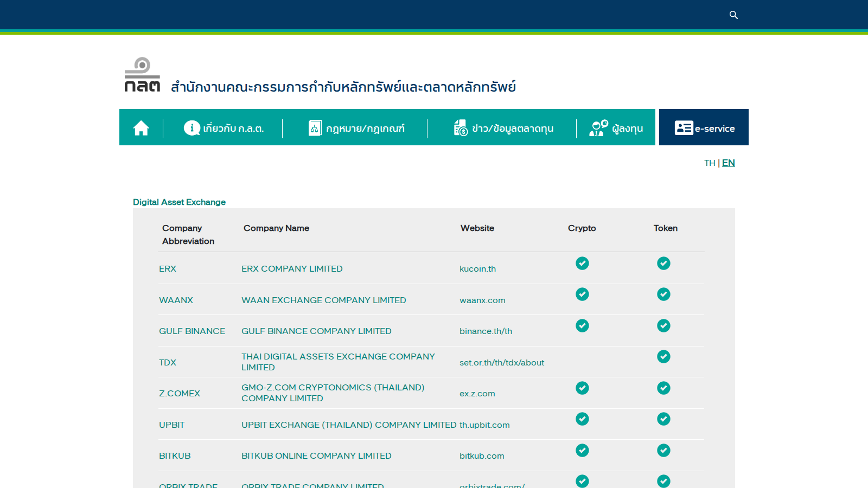Select the UPBIT abbreviation cell
868x488 pixels.
(171, 425)
